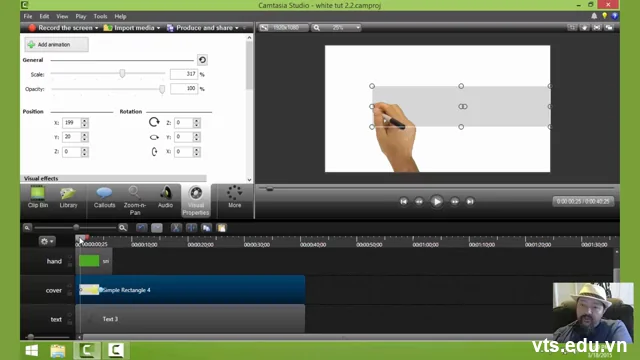Switch preview to full screen mode
640x360 pixels.
coord(597,27)
